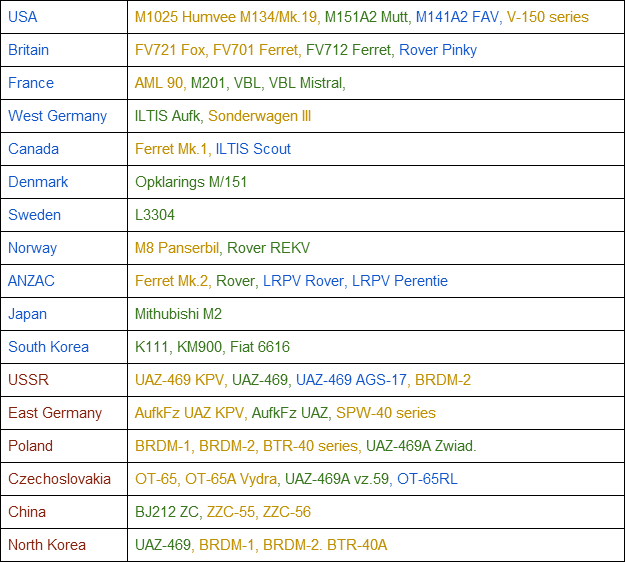Click the North Korea country cell
The width and height of the screenshot is (625, 562).
pos(64,545)
